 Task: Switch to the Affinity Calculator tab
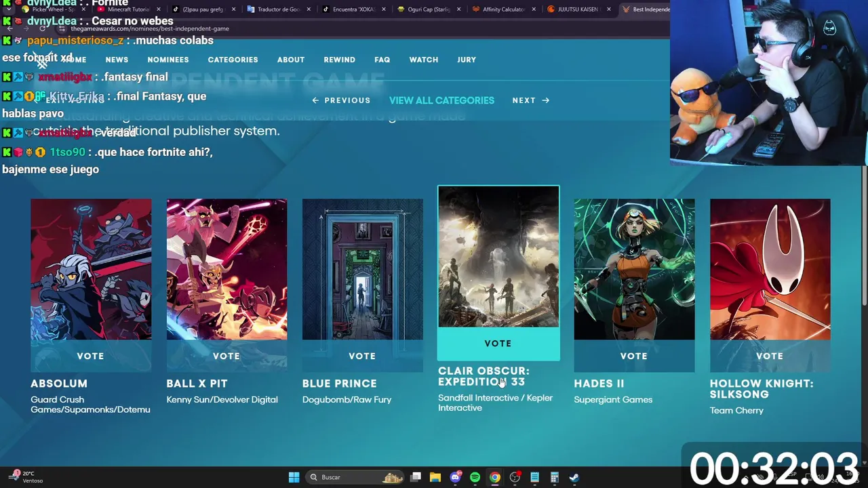pyautogui.click(x=502, y=9)
